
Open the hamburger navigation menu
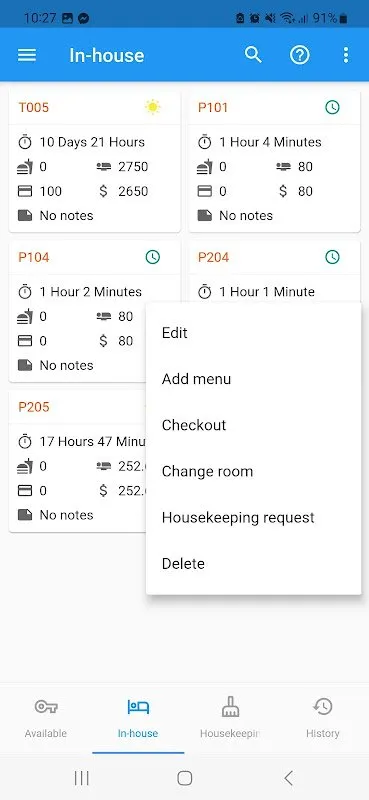[x=27, y=55]
